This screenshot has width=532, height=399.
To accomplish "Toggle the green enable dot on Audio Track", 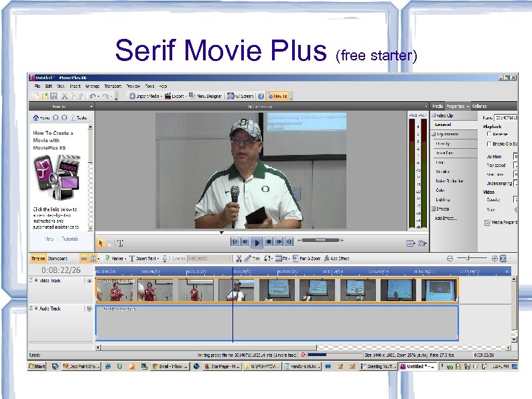I will (x=36, y=308).
